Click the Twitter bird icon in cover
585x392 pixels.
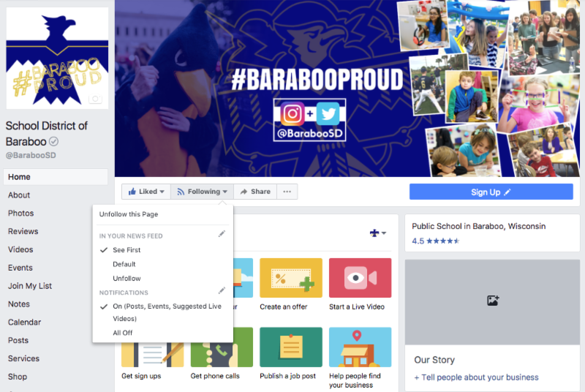(x=328, y=114)
